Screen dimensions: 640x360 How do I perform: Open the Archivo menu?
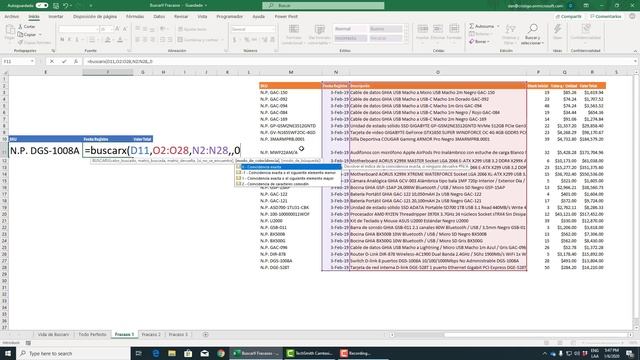(x=11, y=17)
